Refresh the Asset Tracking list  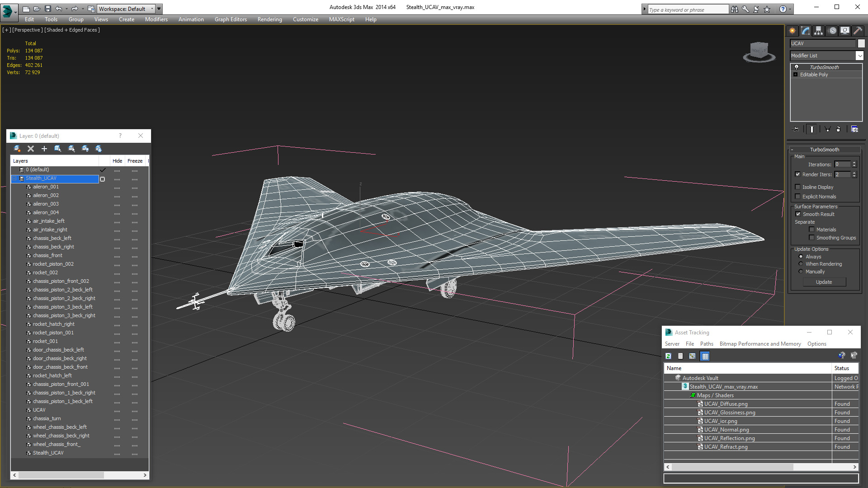(x=669, y=356)
